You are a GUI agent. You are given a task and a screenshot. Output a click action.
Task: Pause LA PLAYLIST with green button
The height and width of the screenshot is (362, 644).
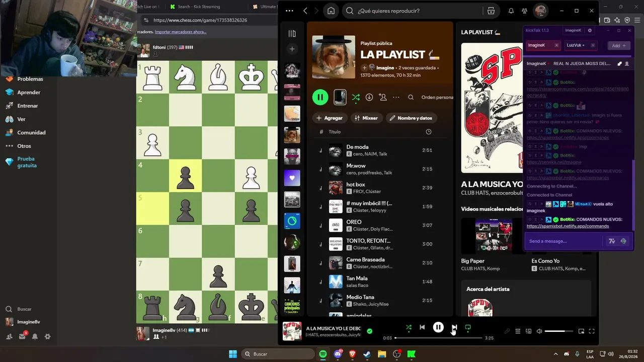tap(320, 97)
